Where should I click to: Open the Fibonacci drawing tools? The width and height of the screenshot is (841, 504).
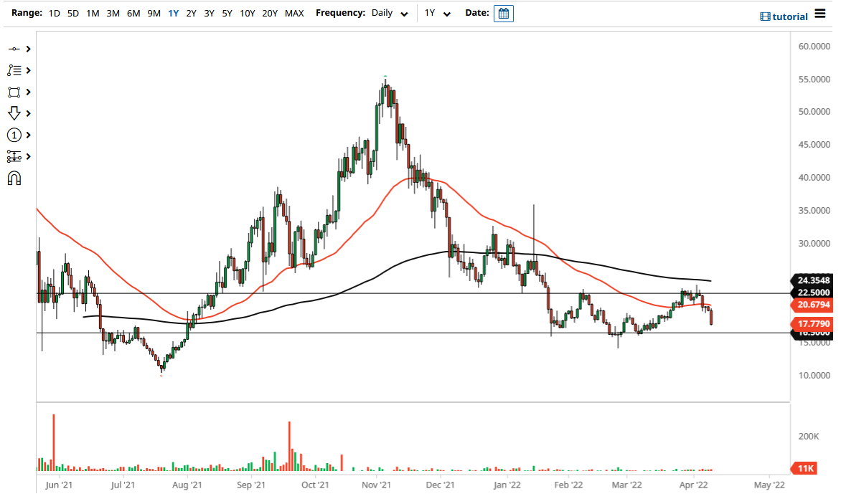point(14,70)
